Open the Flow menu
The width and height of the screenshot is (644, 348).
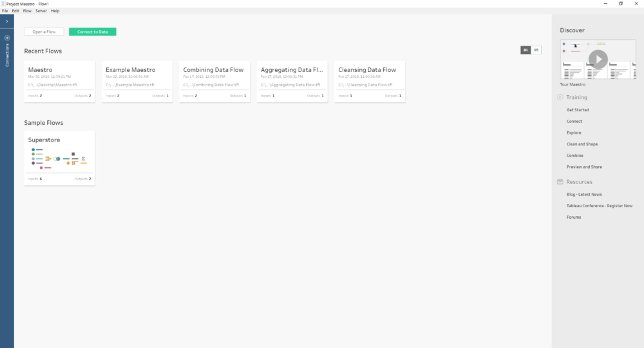tap(27, 11)
